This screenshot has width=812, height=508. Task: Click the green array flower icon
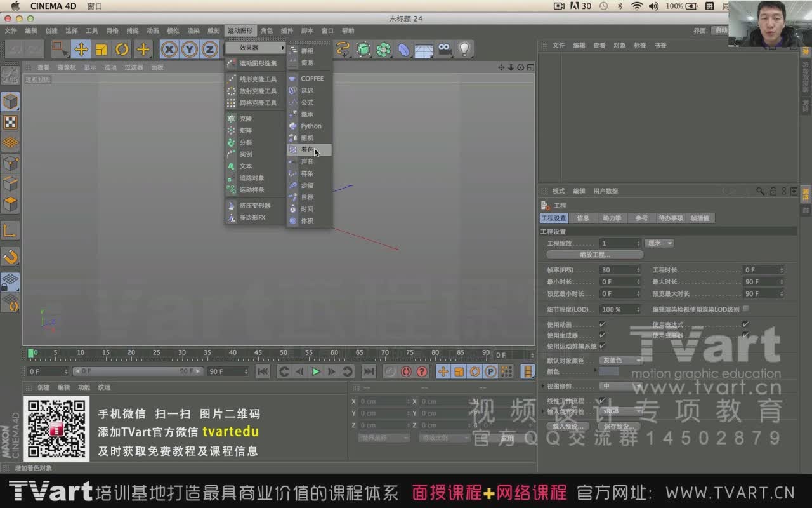(383, 49)
